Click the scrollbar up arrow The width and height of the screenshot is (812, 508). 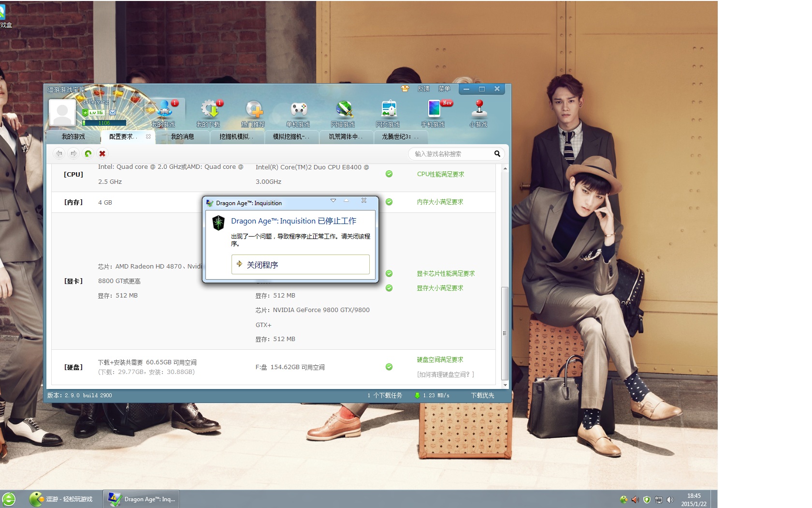tap(505, 169)
